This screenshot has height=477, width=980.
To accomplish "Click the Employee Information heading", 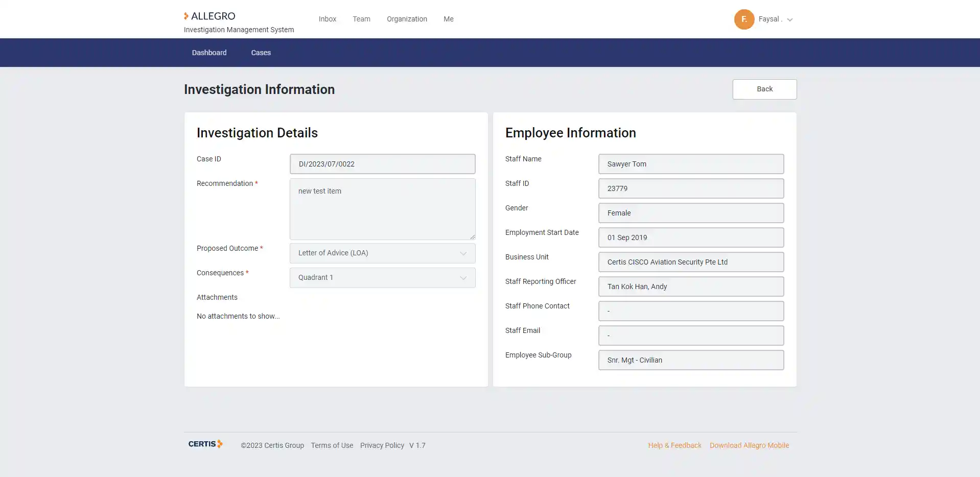I will tap(570, 133).
